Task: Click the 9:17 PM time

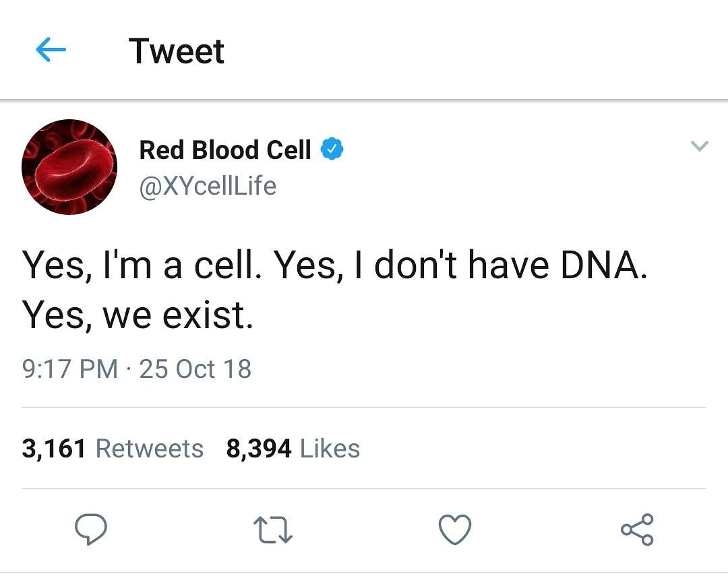Action: tap(70, 369)
